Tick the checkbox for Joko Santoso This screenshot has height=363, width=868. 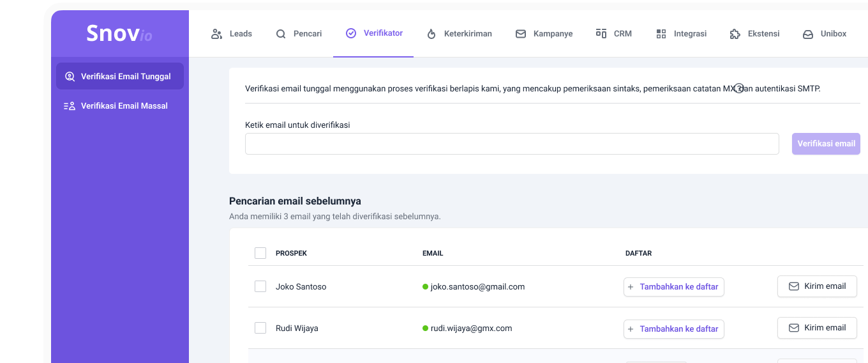(260, 286)
